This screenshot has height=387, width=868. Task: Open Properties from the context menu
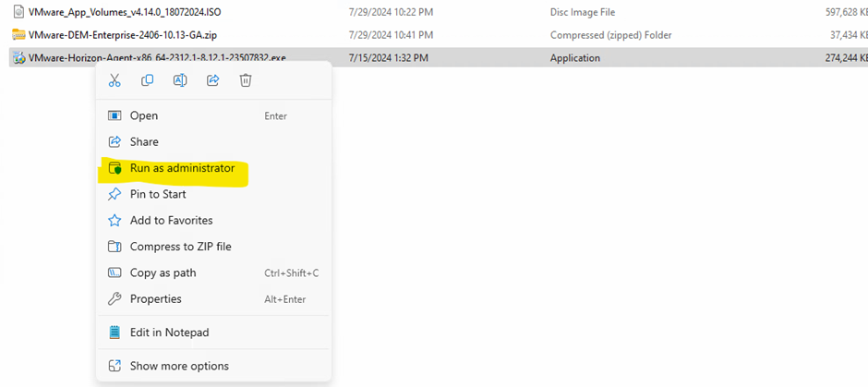click(155, 299)
